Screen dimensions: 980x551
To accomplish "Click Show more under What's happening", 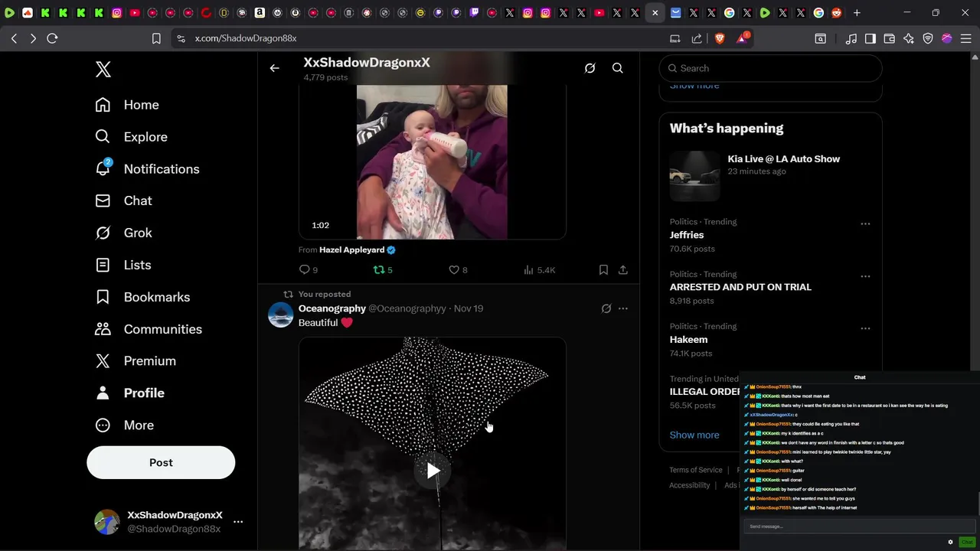I will [x=694, y=435].
